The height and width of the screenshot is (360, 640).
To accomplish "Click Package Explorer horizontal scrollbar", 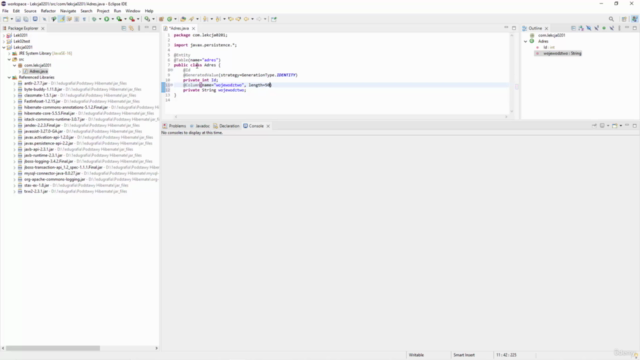I will 53,348.
